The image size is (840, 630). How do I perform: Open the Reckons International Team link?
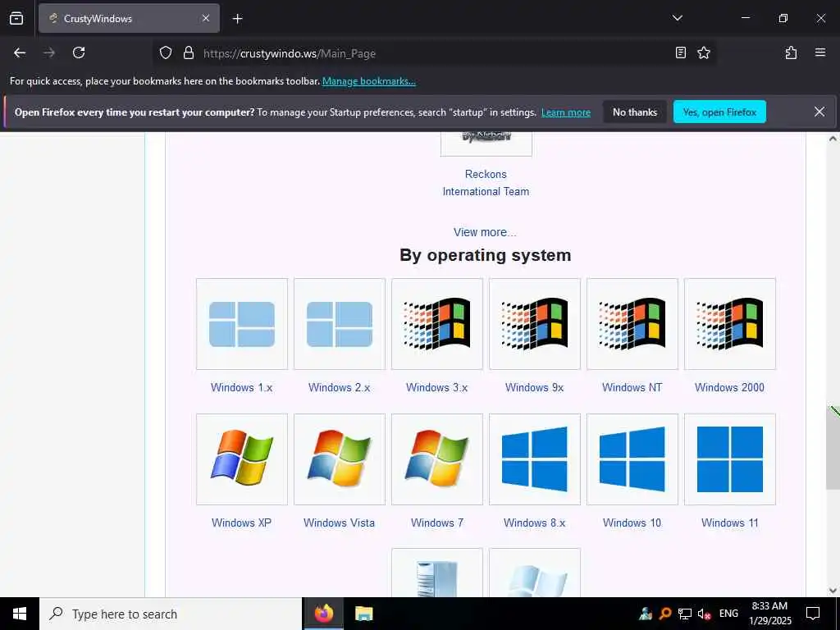coord(486,183)
